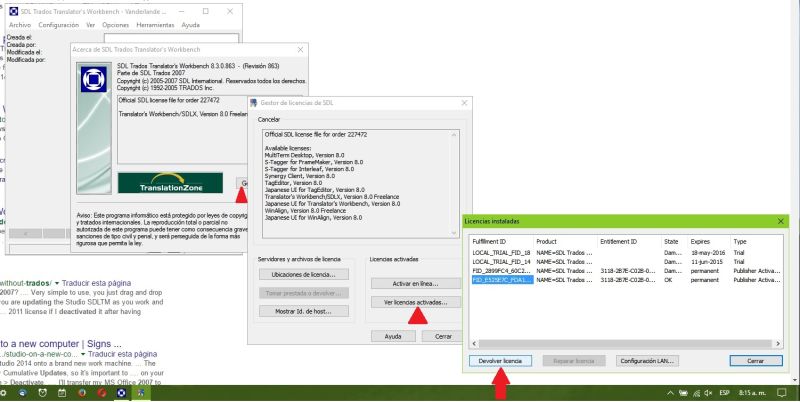
Task: Open the Archivo menu in Workbench
Action: click(x=20, y=25)
